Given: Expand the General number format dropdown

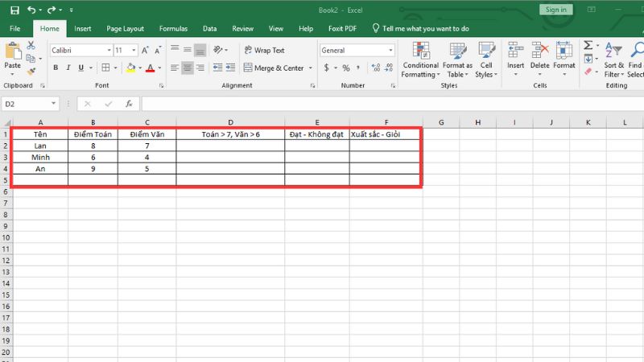Looking at the screenshot, I should [391, 50].
